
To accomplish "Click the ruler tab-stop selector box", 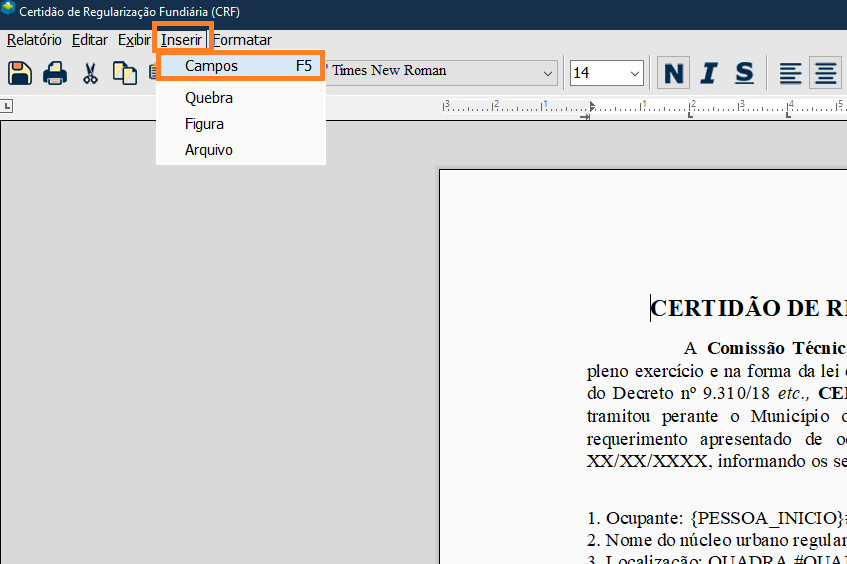I will click(x=7, y=106).
